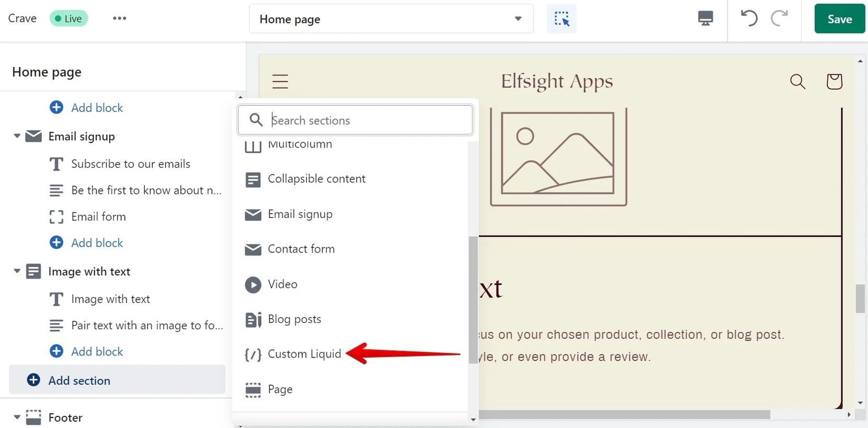This screenshot has height=428, width=868.
Task: Undo the last change
Action: pyautogui.click(x=749, y=19)
